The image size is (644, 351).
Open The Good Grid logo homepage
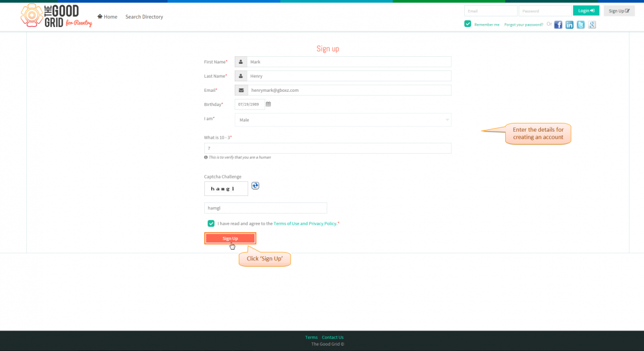pyautogui.click(x=56, y=16)
